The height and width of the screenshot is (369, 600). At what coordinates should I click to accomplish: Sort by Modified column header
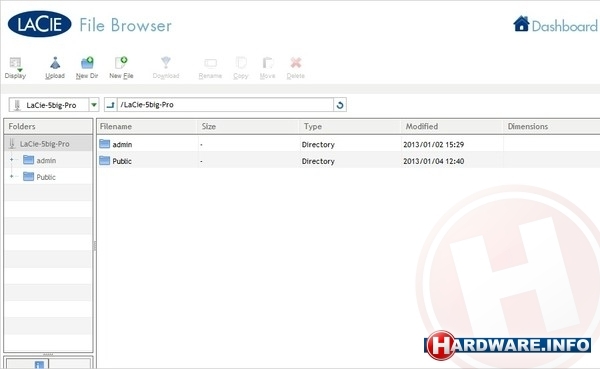452,126
